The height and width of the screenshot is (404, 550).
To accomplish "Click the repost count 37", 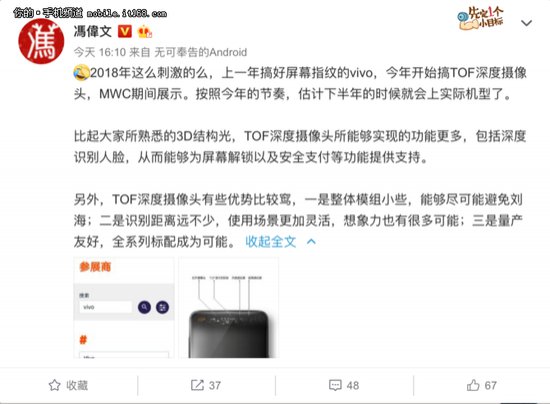I will tap(215, 385).
